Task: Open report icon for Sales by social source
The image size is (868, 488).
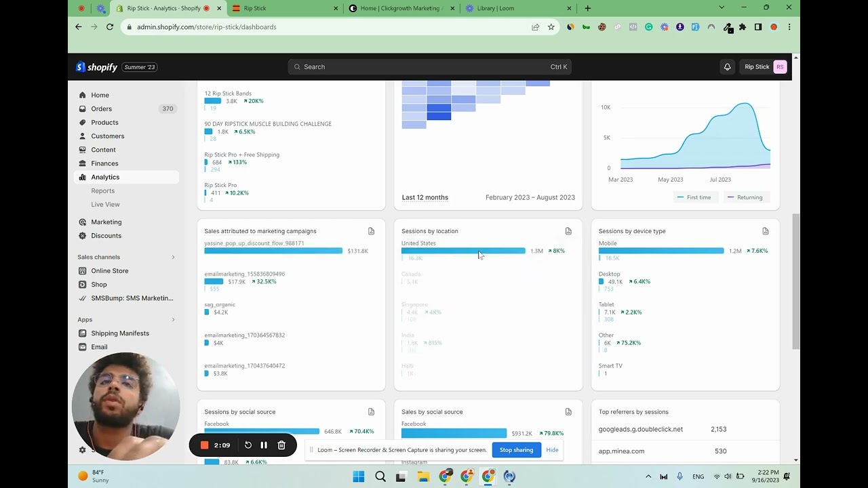Action: tap(568, 411)
